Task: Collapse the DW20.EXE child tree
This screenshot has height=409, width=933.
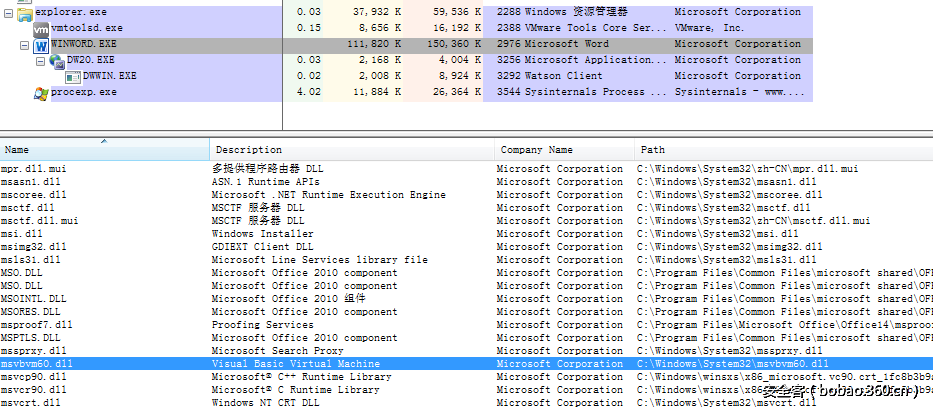Action: (41, 61)
